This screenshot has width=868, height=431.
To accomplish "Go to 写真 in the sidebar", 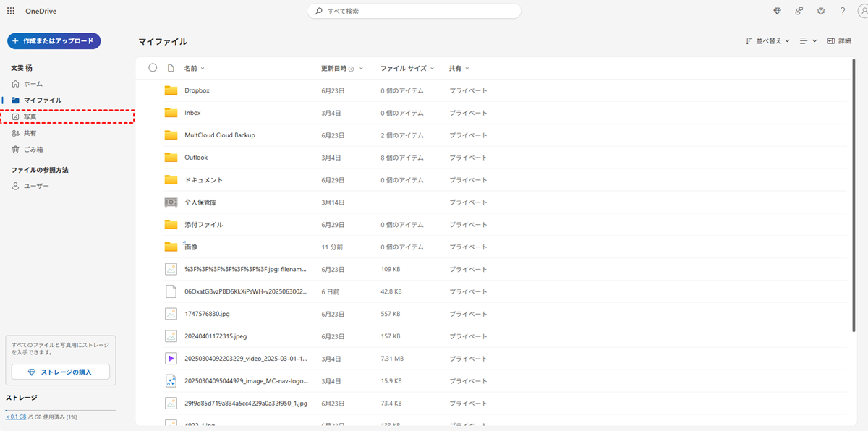I will [30, 116].
